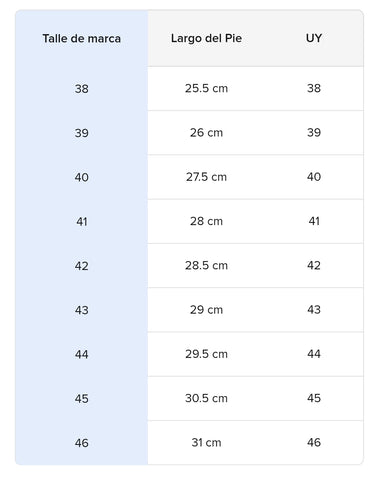Select brand size 40 cell
The width and height of the screenshot is (375, 480).
[81, 177]
